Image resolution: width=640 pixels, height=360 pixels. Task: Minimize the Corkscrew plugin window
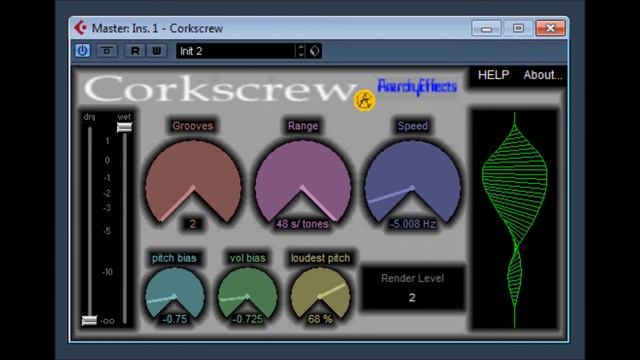486,28
